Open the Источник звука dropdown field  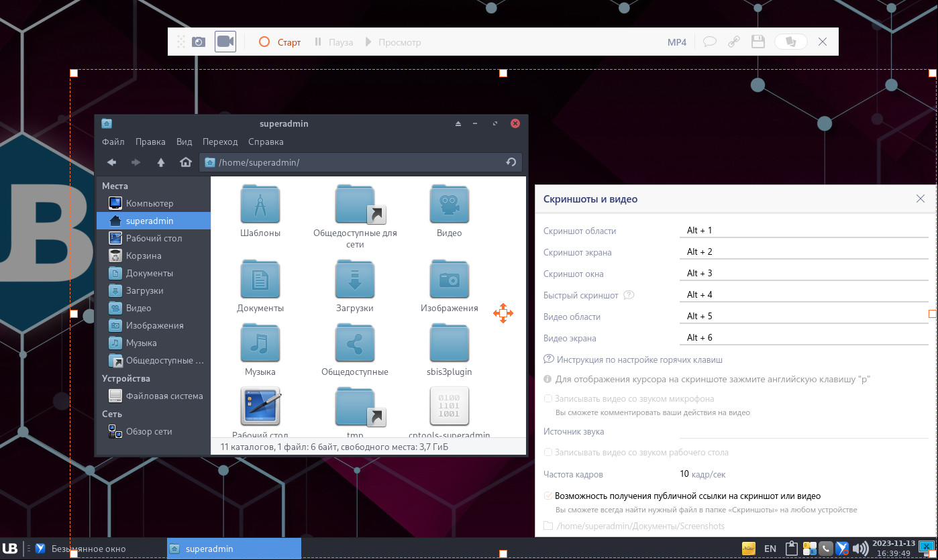pyautogui.click(x=804, y=431)
